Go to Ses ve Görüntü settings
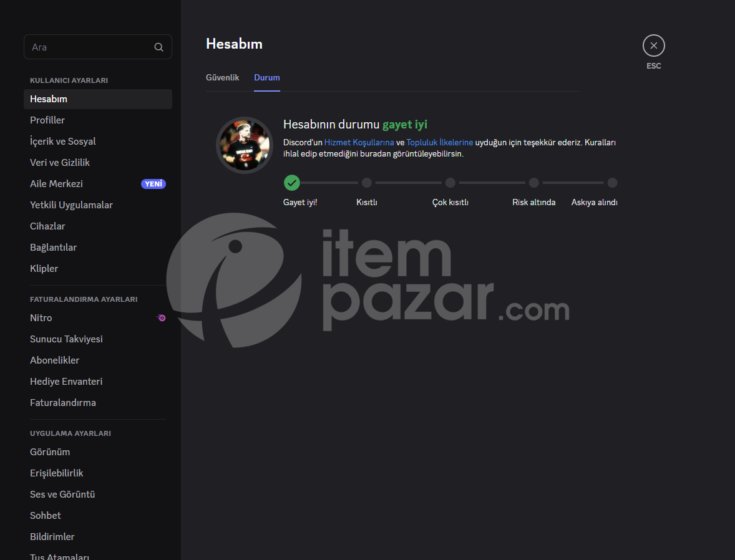The image size is (735, 560). tap(98, 495)
